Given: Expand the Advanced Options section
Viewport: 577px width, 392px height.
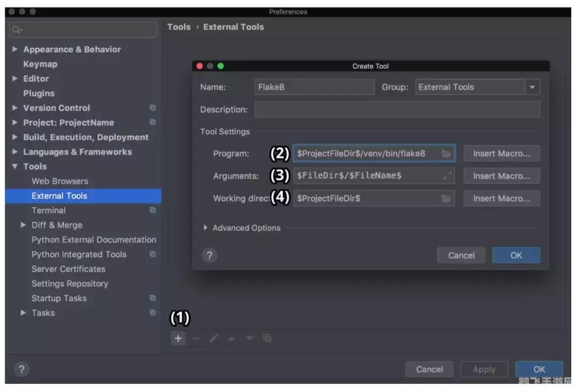Looking at the screenshot, I should pos(206,228).
